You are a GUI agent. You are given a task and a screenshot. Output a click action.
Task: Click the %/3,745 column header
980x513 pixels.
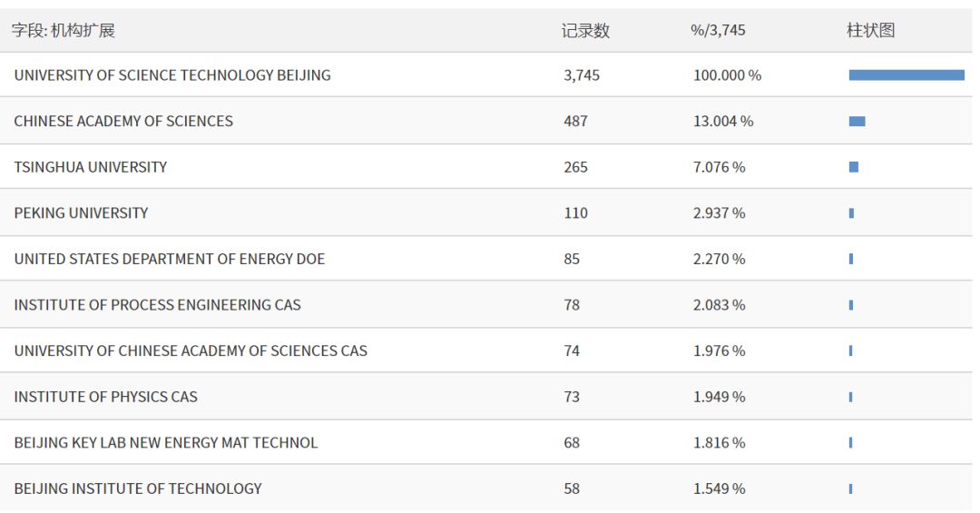[x=718, y=31]
